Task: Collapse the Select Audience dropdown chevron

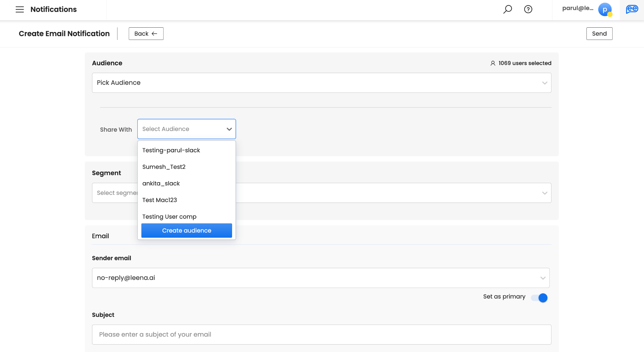Action: coord(229,129)
